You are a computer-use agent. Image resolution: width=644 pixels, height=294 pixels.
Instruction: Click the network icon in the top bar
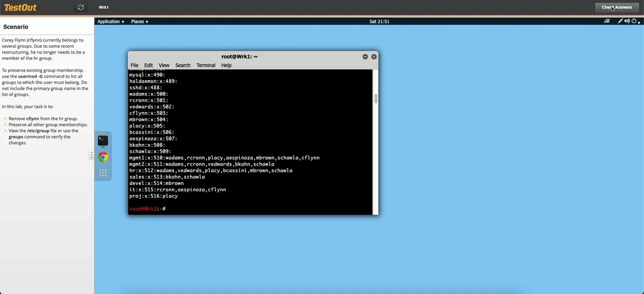click(x=620, y=21)
